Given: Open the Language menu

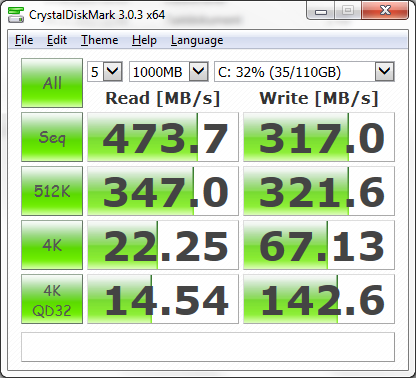Looking at the screenshot, I should pos(197,40).
